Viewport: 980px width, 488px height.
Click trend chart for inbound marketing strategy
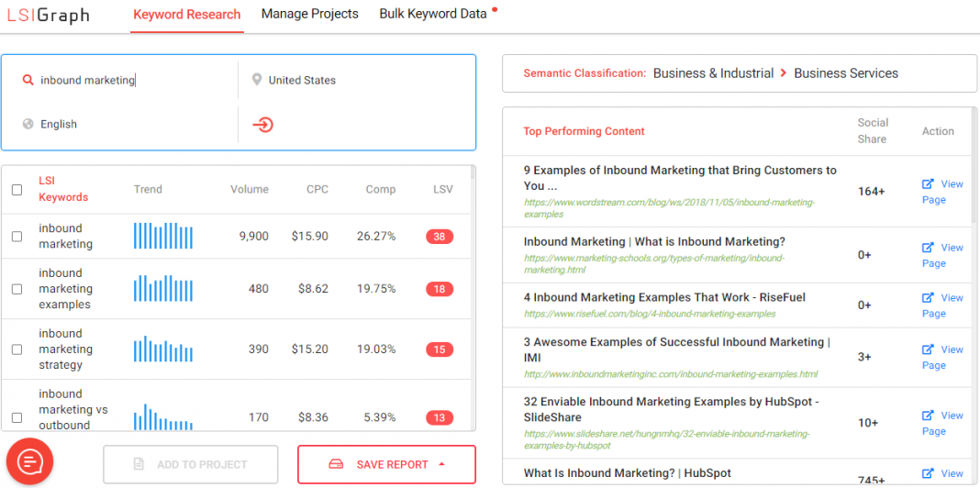(163, 349)
